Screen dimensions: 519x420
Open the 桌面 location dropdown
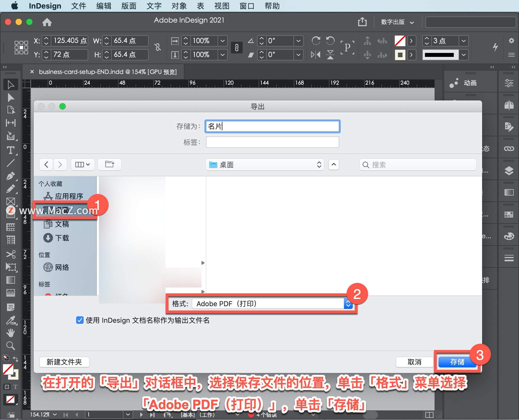point(265,165)
